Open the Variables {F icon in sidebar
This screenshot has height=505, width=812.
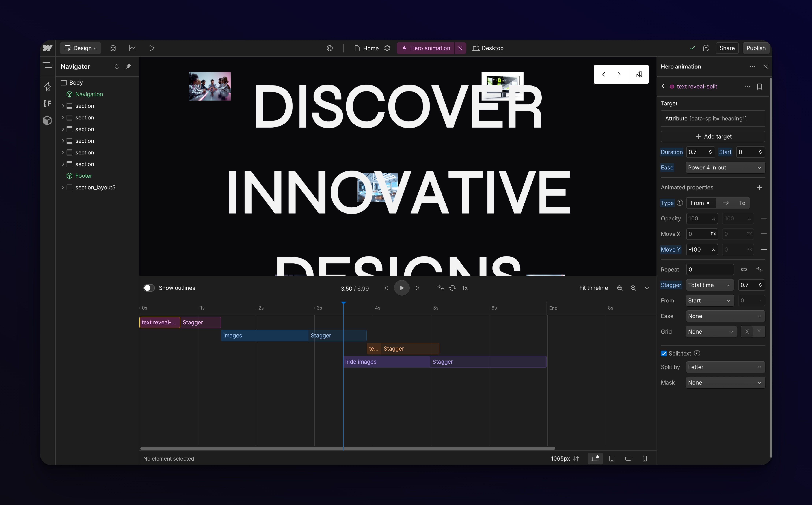tap(47, 104)
